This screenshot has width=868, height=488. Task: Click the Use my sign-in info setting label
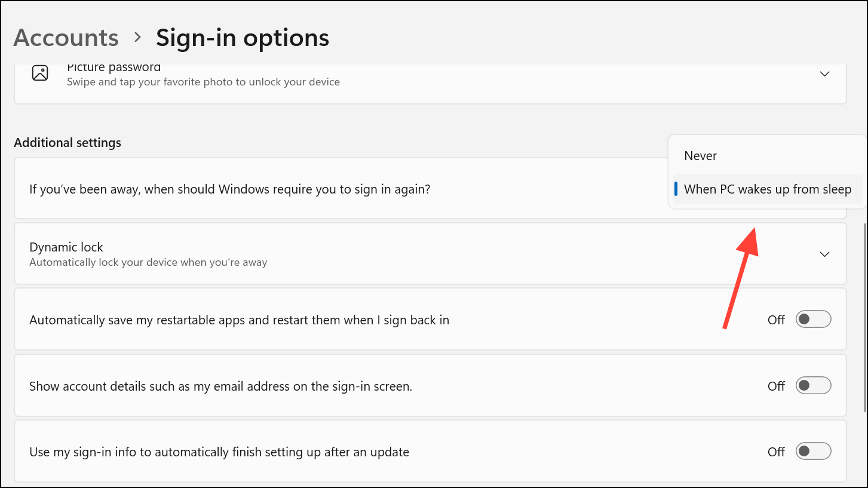(219, 452)
